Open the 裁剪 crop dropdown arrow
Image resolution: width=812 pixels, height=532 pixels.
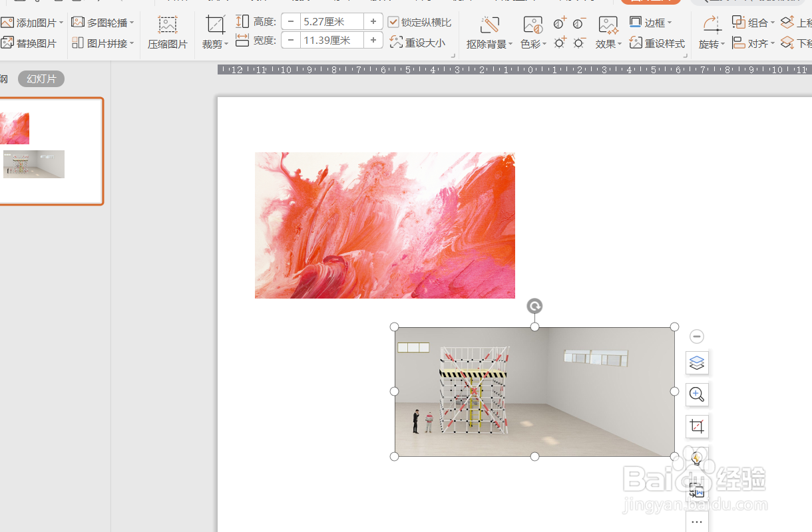(226, 45)
